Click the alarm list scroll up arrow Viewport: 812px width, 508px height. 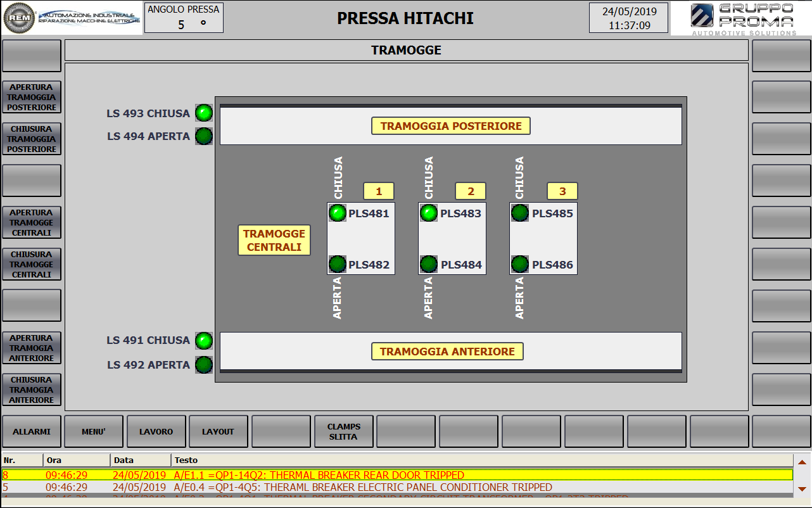pos(802,462)
